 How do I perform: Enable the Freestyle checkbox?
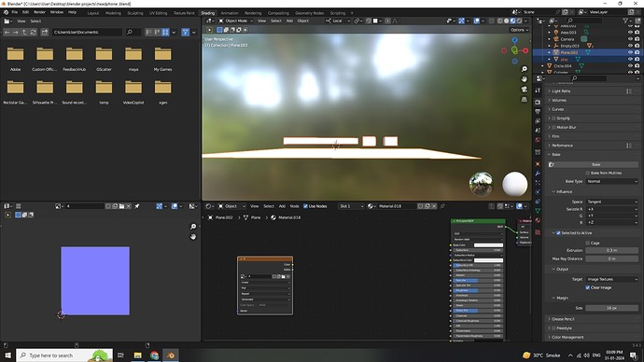(553, 327)
